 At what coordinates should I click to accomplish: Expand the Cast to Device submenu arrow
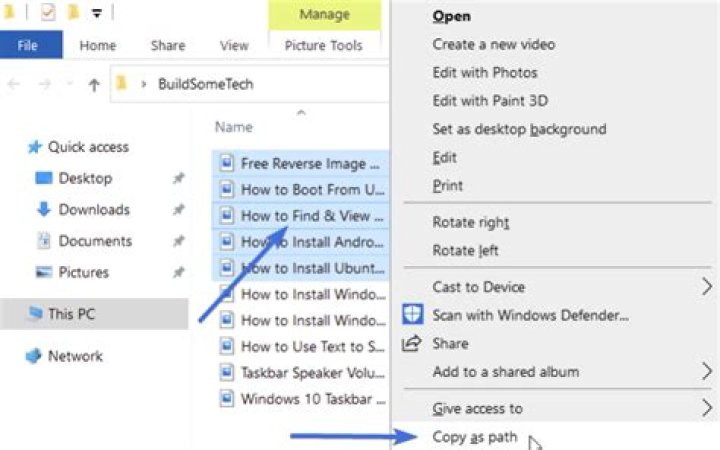pos(707,287)
